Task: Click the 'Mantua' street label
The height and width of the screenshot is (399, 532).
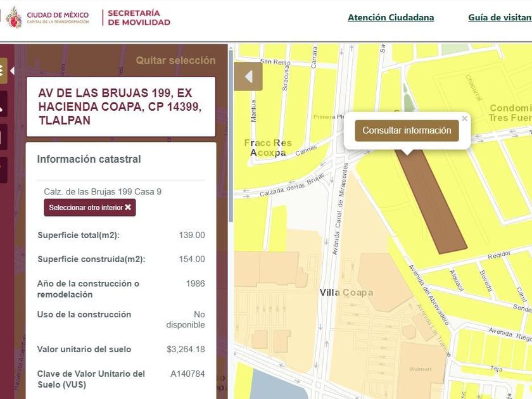Action: coord(253,111)
